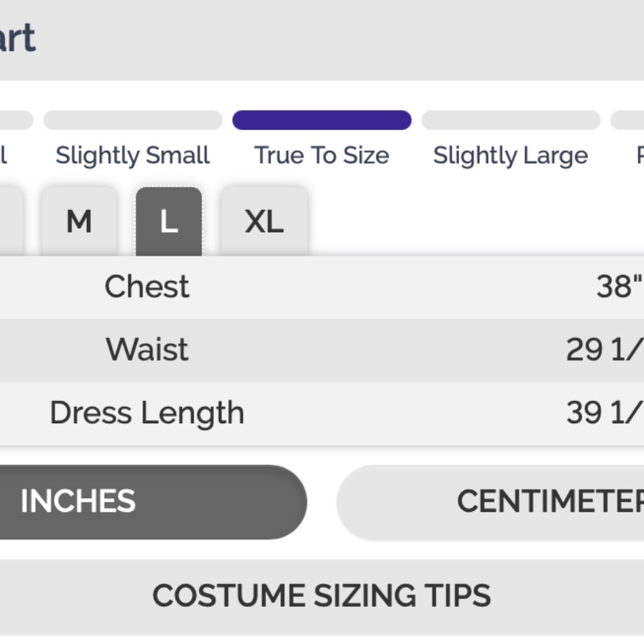Click the purple True To Size bar

(x=322, y=120)
